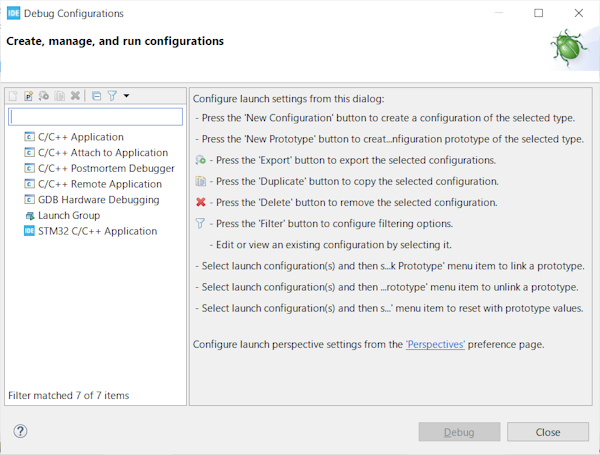600x455 pixels.
Task: Open help with the question mark icon
Action: coord(20,432)
